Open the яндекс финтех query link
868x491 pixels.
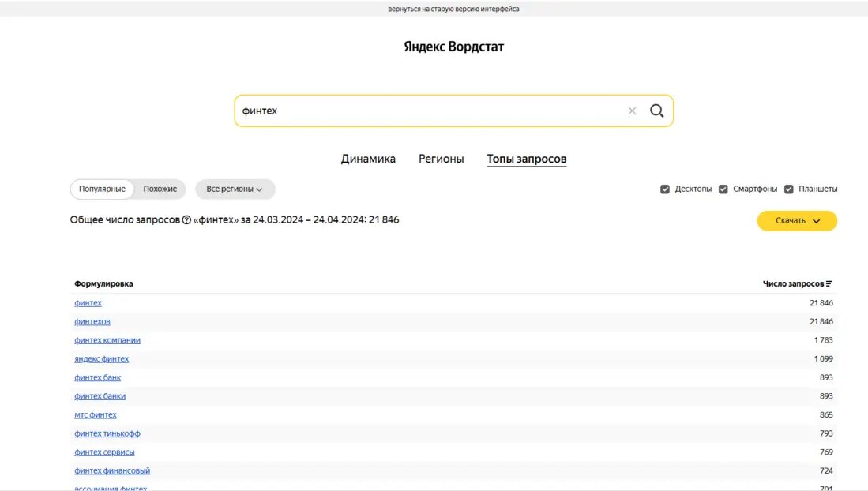[101, 358]
